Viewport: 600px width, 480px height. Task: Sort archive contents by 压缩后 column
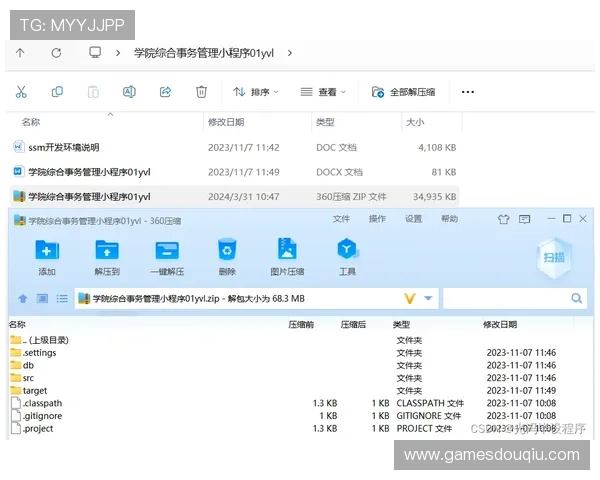click(353, 325)
